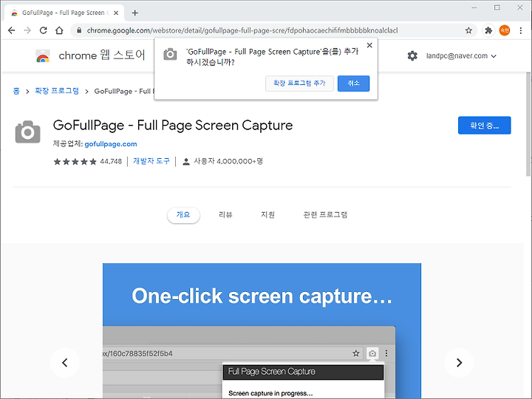This screenshot has height=399, width=532.
Task: Click the 44,748 ratings count
Action: pos(111,162)
